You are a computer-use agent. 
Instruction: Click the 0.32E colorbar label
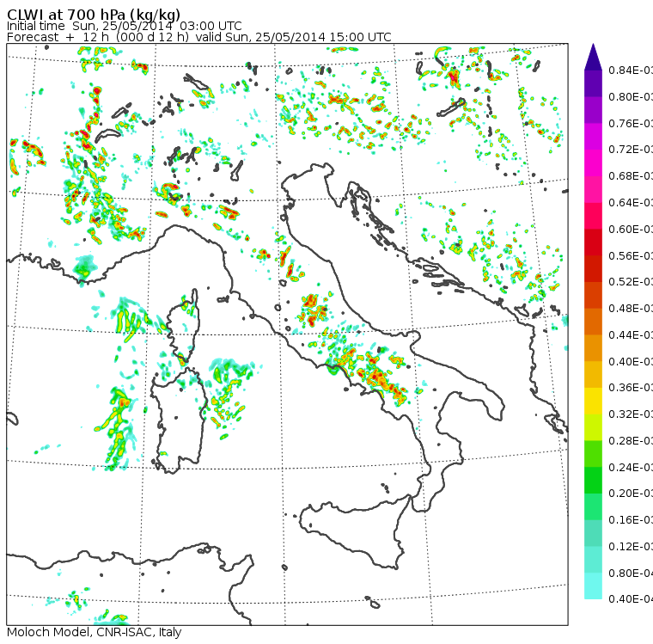pyautogui.click(x=631, y=414)
